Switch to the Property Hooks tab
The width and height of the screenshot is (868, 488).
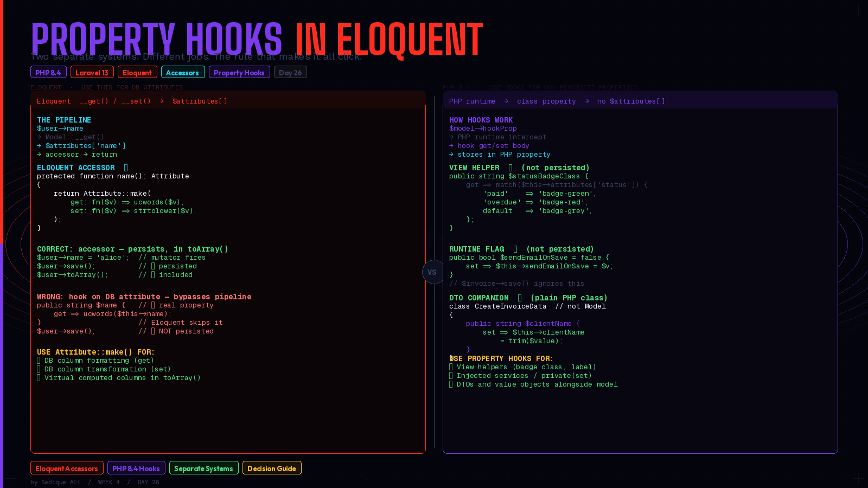point(239,72)
